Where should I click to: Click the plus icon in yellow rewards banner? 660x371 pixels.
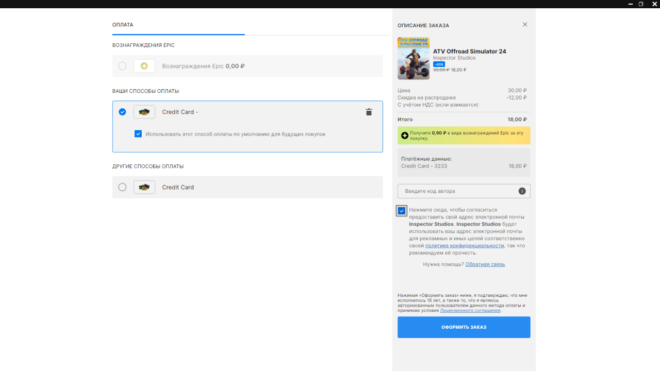(405, 136)
